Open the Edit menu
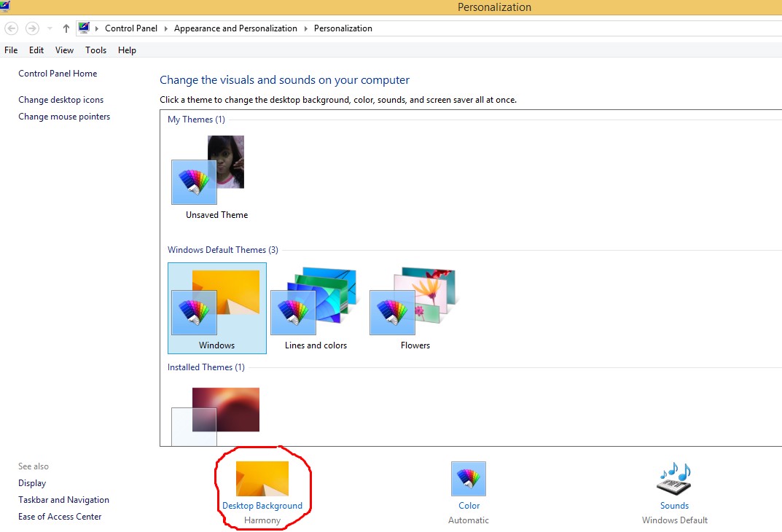The image size is (782, 532). (36, 50)
